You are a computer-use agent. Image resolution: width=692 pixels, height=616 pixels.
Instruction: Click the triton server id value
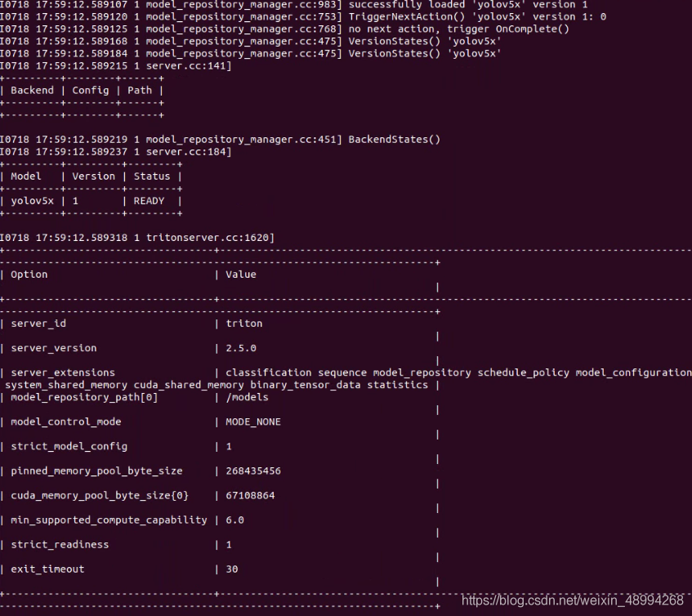click(244, 324)
